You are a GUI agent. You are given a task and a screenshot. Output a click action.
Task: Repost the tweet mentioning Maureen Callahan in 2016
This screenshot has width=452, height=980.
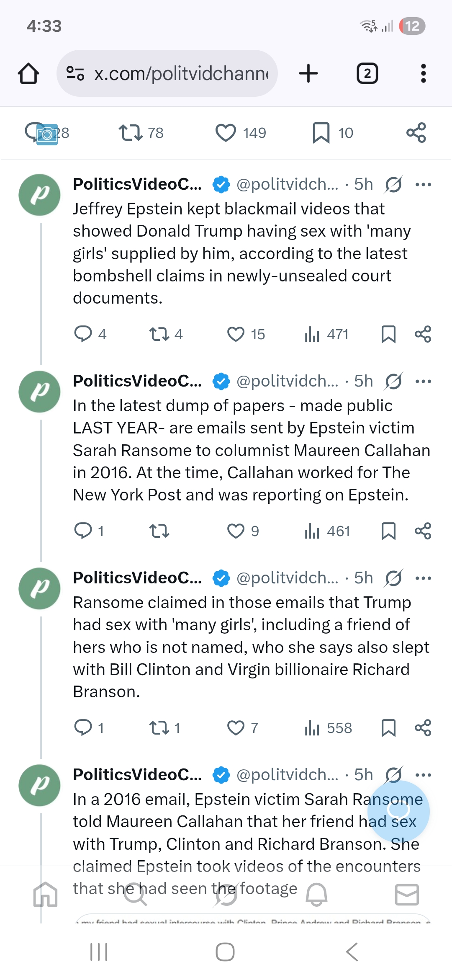point(159,531)
